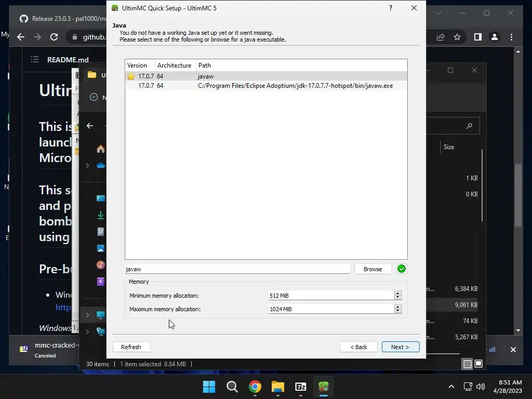This screenshot has height=399, width=532.
Task: Open Music in File Explorer sidebar
Action: 101,264
